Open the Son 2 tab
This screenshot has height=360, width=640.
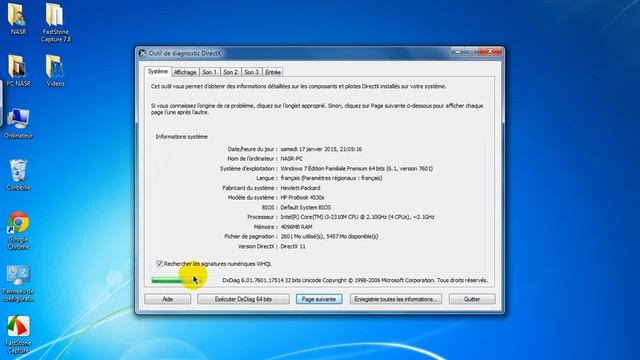[230, 72]
